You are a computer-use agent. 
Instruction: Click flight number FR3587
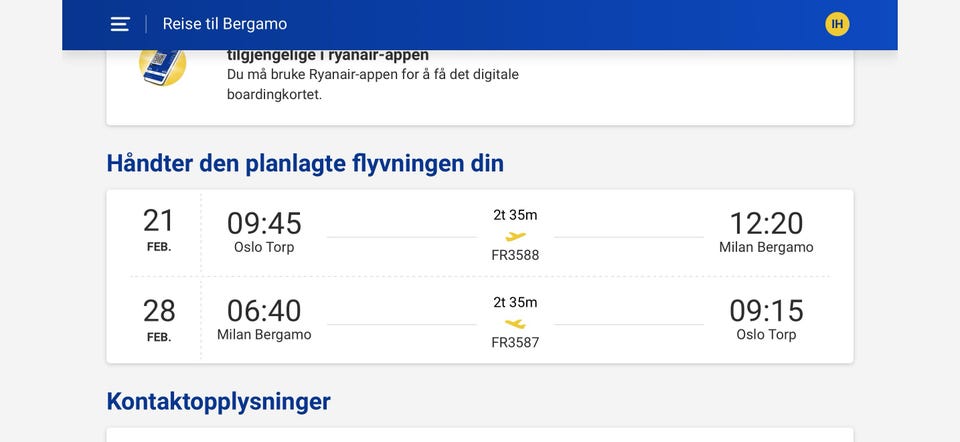[x=515, y=343]
